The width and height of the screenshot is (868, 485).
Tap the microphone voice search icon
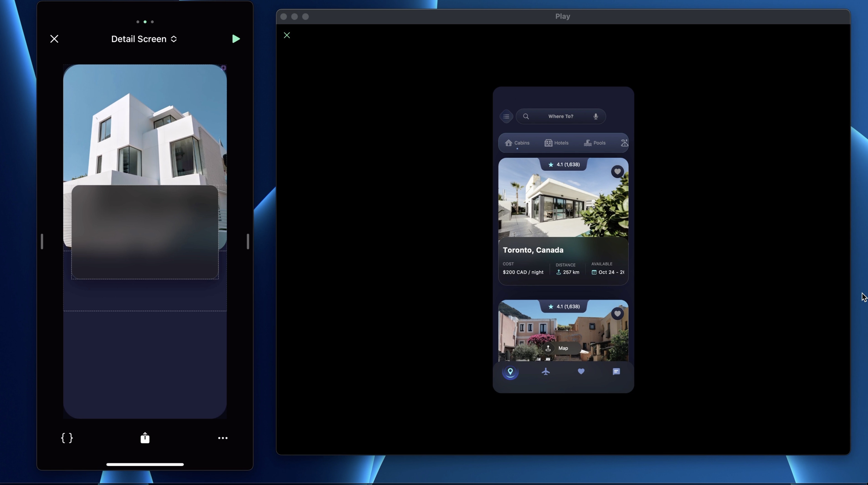point(596,117)
